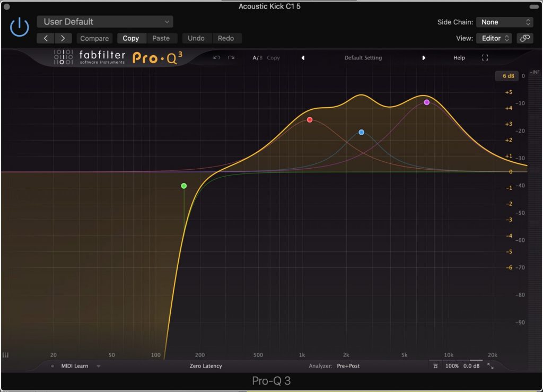Screen dimensions: 543x392
Task: Expand the MIDI Learn dropdown arrow
Action: pos(98,366)
